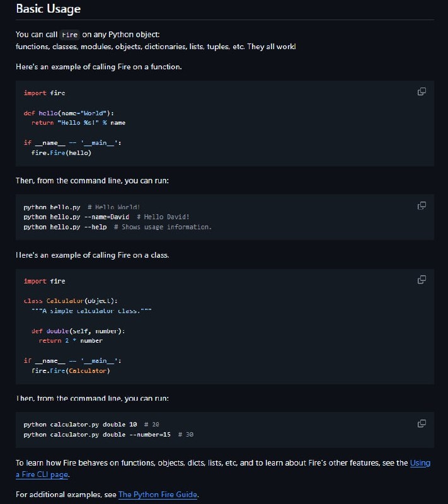Click the first import fire line
448x504 pixels.
click(x=44, y=93)
